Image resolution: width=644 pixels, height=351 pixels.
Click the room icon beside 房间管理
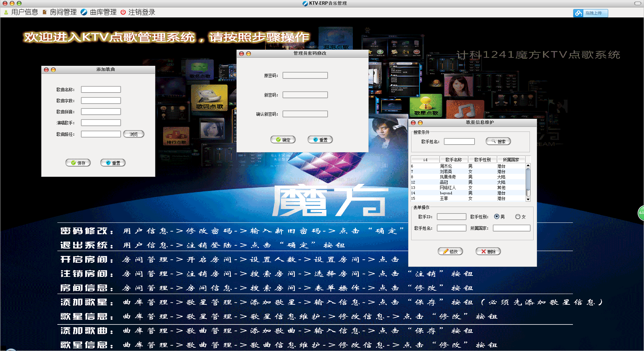[45, 12]
